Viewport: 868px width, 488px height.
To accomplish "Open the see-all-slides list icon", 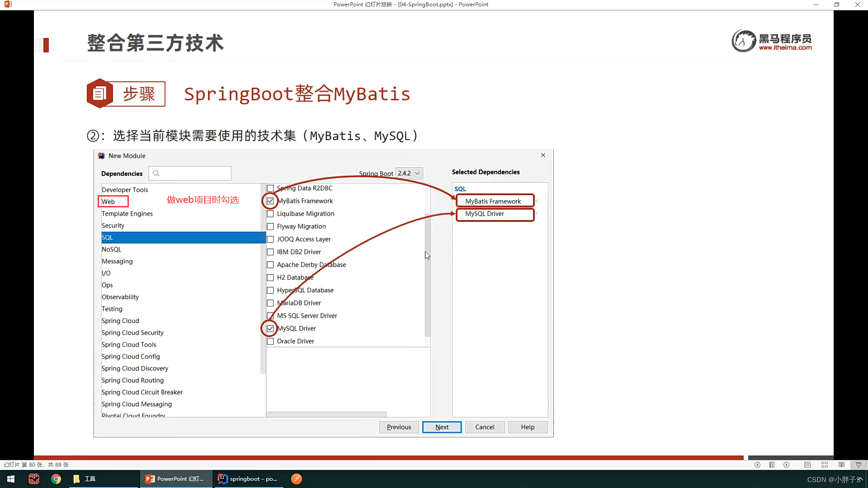I will point(772,465).
